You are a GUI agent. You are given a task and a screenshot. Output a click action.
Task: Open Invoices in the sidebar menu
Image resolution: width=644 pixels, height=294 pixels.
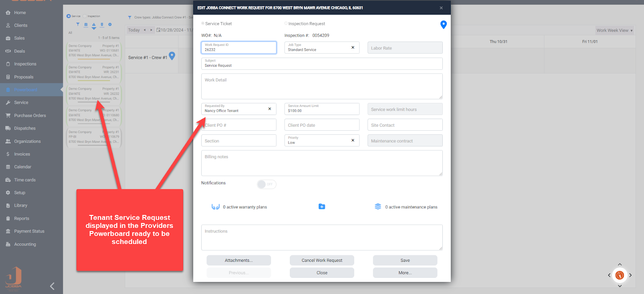[x=22, y=154]
